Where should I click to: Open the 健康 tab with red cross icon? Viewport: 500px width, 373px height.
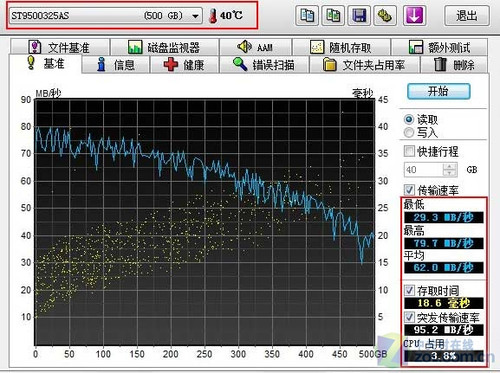pos(184,65)
